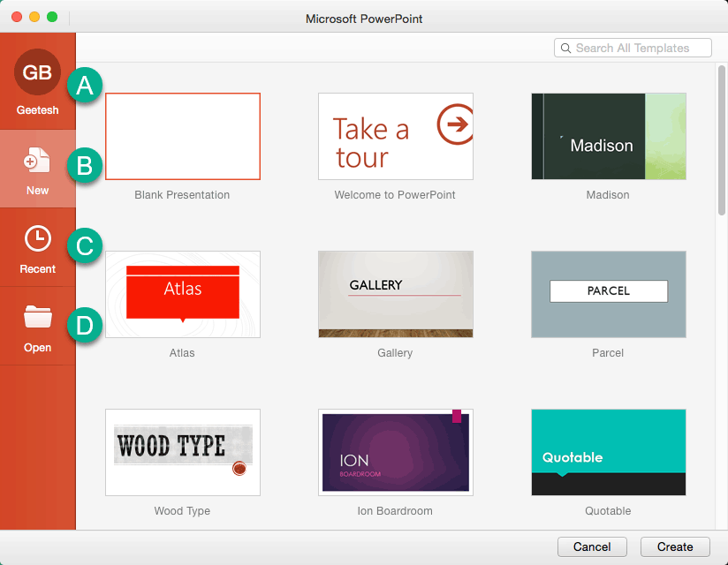Click the Geetesh profile avatar
The image size is (728, 565).
click(37, 72)
